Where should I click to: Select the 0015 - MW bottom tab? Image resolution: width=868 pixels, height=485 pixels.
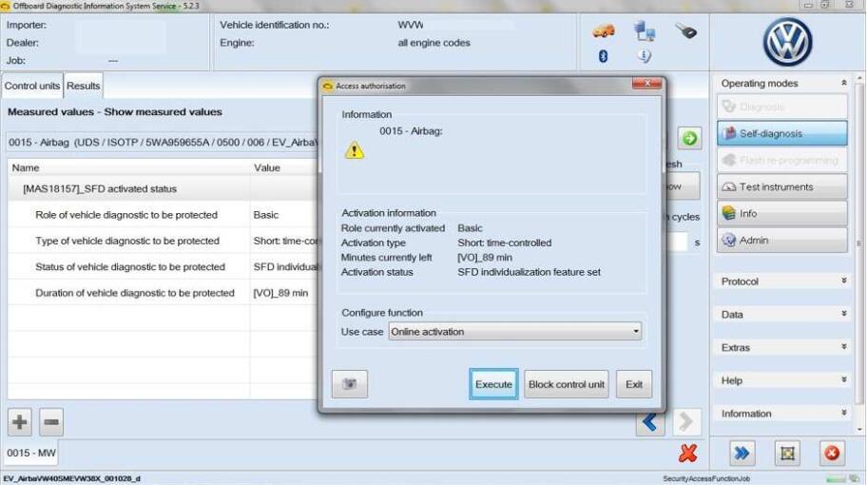tap(31, 453)
